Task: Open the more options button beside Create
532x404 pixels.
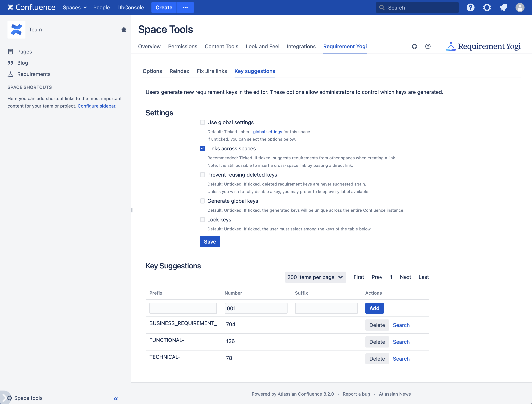Action: pyautogui.click(x=185, y=7)
